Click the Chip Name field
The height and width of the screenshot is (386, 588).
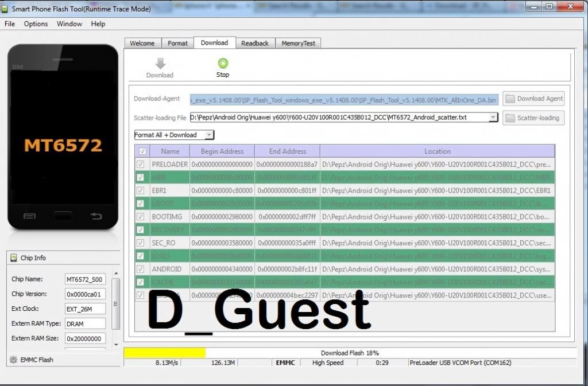point(85,279)
